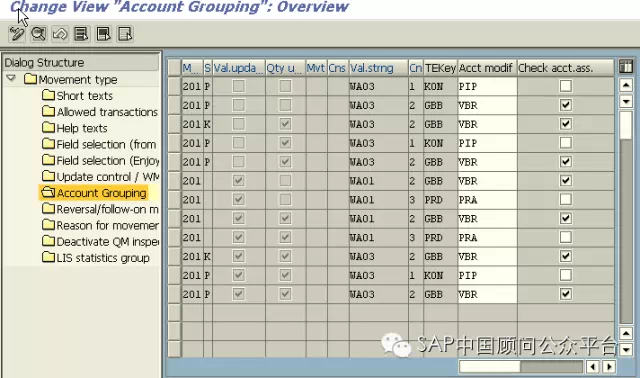Image resolution: width=640 pixels, height=378 pixels.
Task: Toggle Check acct.ass. for P VBR row, both updates checked
Action: 566,294
